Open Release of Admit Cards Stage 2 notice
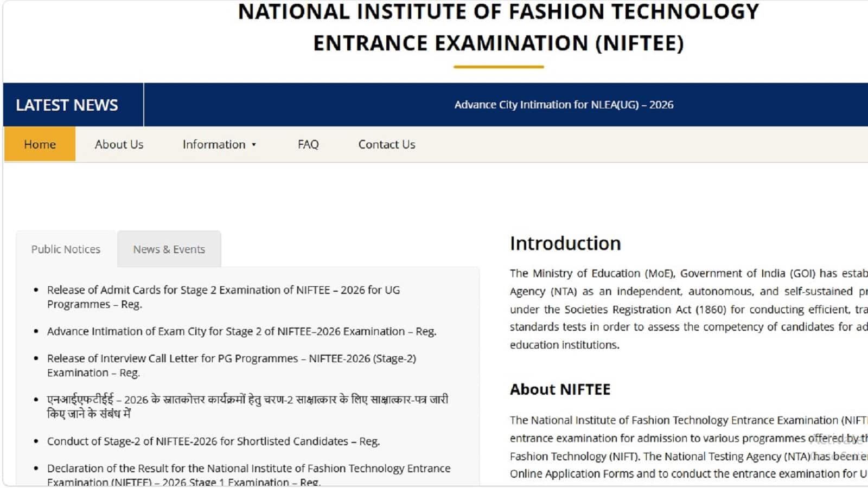Image resolution: width=868 pixels, height=488 pixels. [224, 297]
